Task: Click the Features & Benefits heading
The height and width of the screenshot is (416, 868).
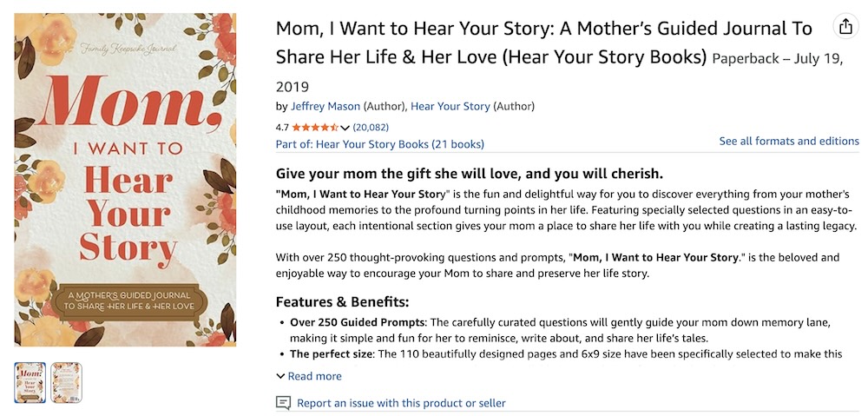Action: coord(342,302)
